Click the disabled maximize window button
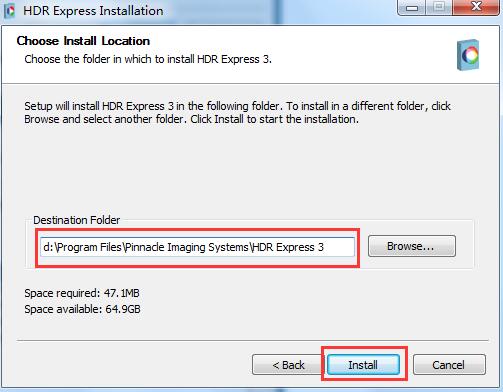This screenshot has height=392, width=503. click(439, 7)
